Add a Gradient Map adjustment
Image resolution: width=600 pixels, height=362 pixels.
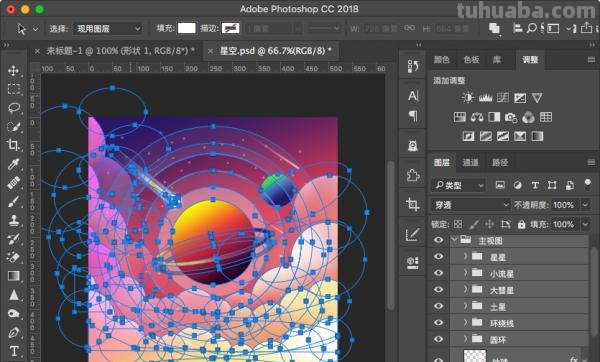(537, 136)
